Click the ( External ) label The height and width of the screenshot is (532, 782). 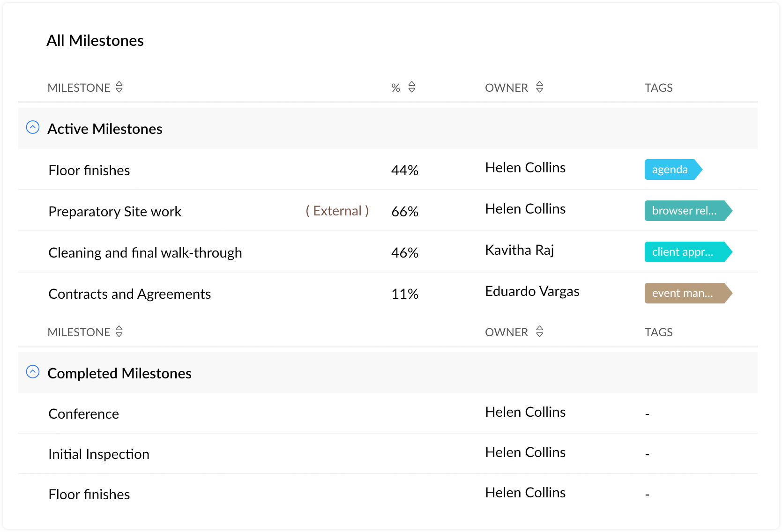coord(337,211)
